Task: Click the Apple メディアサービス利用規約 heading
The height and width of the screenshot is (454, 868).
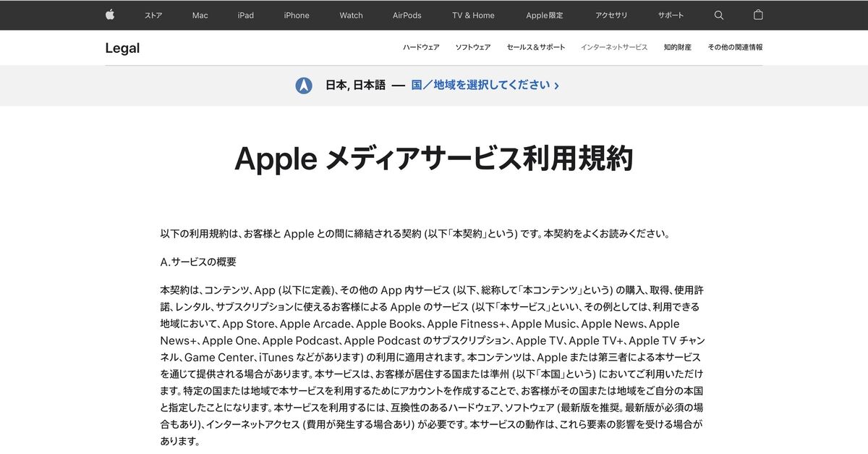Action: pyautogui.click(x=434, y=159)
